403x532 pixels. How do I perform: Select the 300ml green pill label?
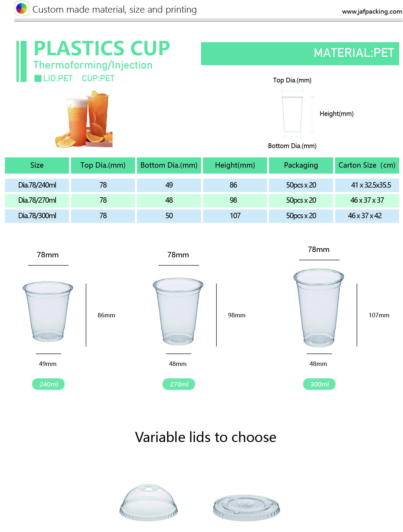pos(319,384)
